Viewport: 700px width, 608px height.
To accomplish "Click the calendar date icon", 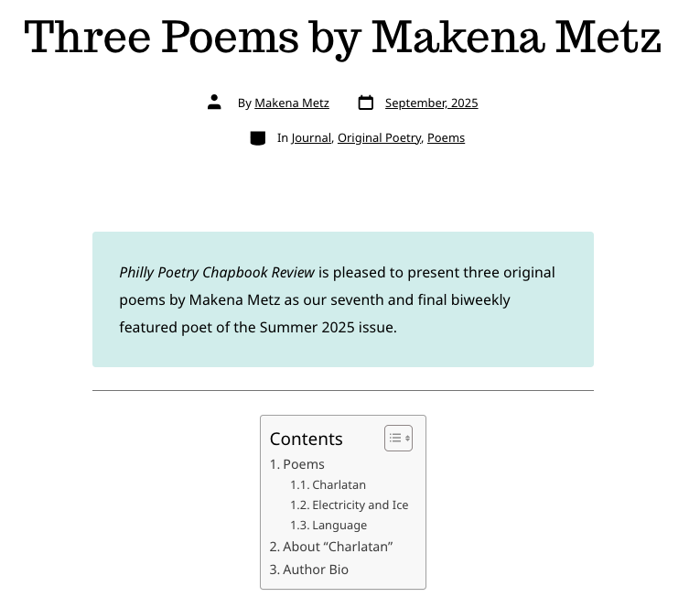I will (x=365, y=103).
